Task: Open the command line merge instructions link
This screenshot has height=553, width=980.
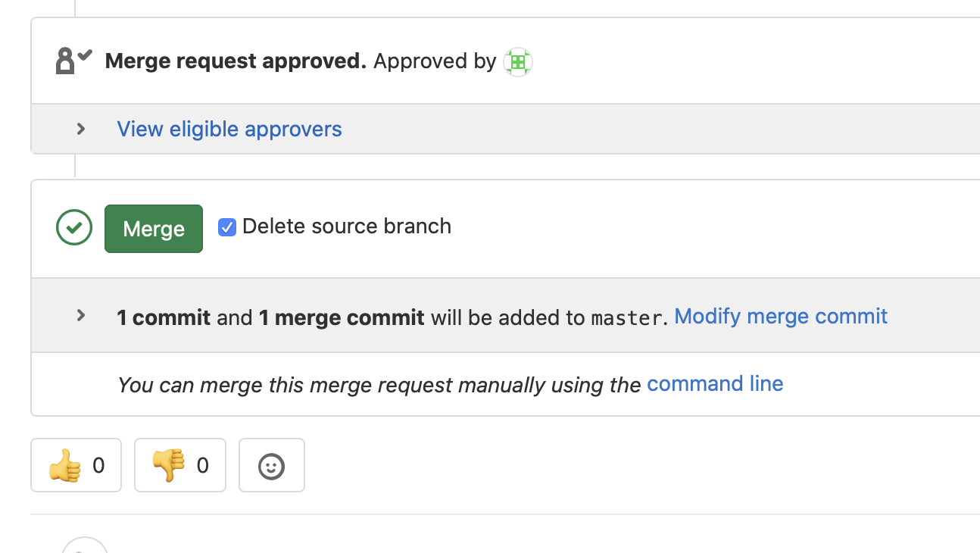Action: (x=715, y=384)
